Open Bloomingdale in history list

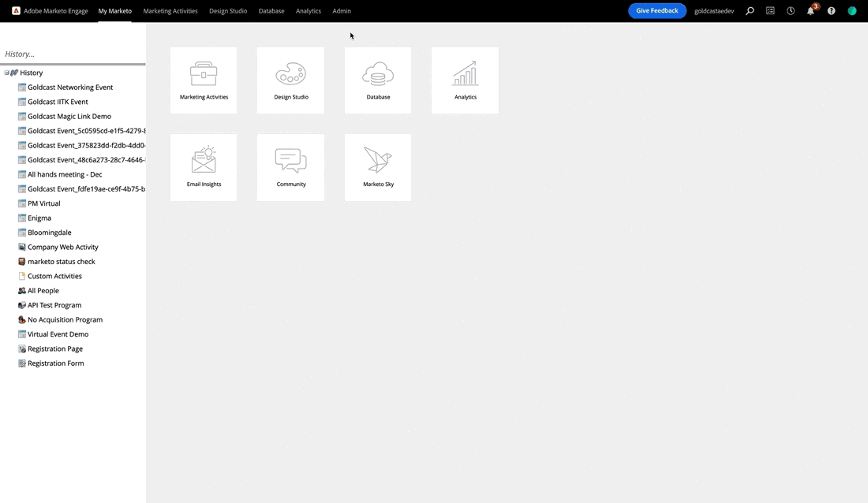pos(49,233)
